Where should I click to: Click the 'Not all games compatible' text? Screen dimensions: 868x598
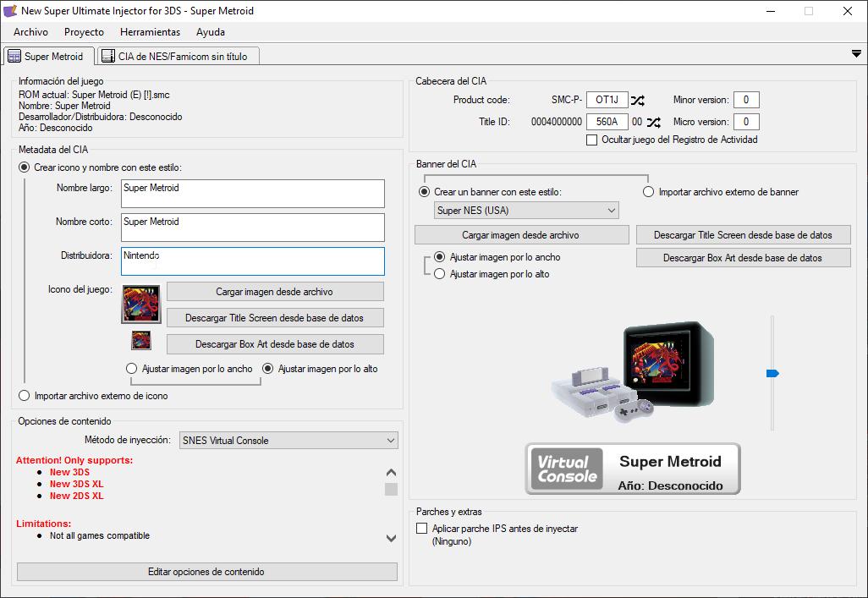tap(100, 535)
